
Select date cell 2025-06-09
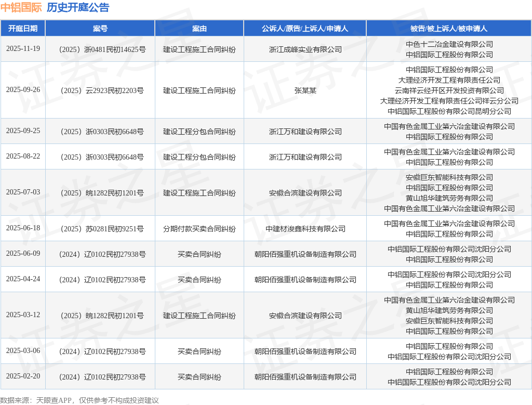click(x=23, y=253)
